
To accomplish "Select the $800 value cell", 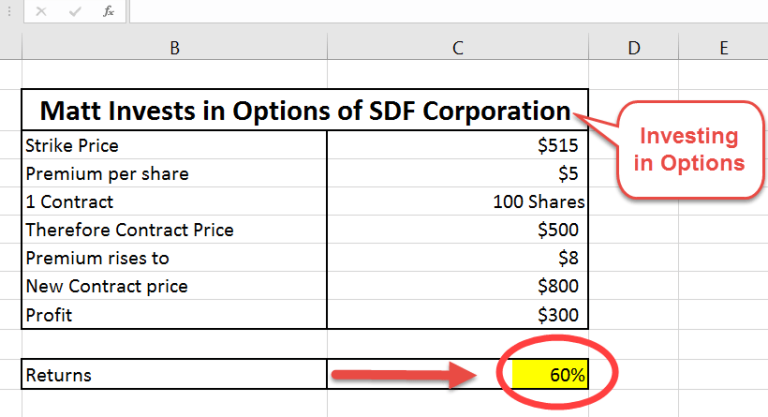I will (x=457, y=286).
